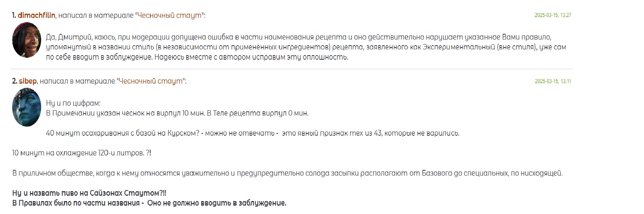Screen dimensions: 644x214
Task: Click the bold line starting "В Правилах было"
Action: (149, 203)
